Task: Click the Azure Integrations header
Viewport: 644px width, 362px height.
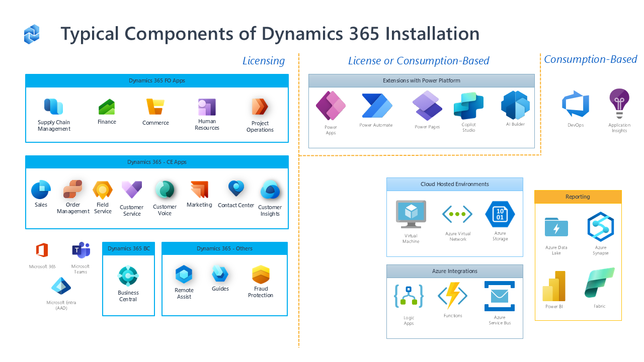Action: point(455,271)
